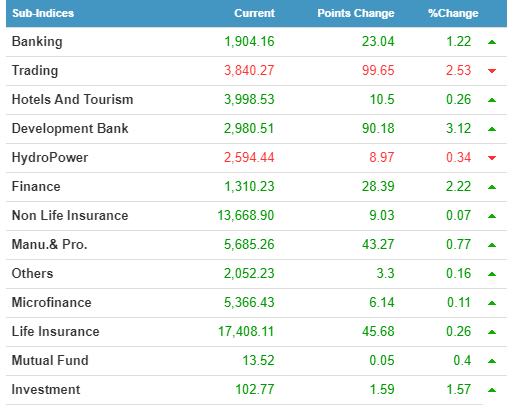Viewport: 507px width, 411px height.
Task: Click the red down arrow for HydroPower
Action: click(492, 158)
